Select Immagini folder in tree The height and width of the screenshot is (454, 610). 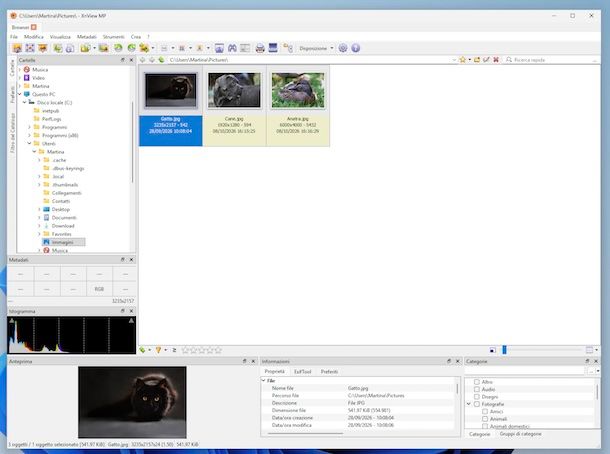click(62, 242)
